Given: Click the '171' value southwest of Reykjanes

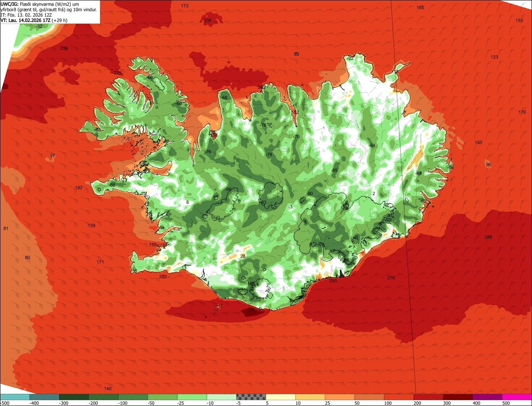Looking at the screenshot, I should pyautogui.click(x=100, y=262).
